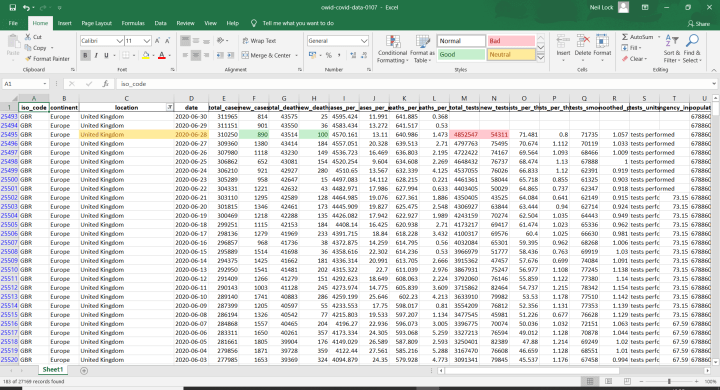Click the Increase Indent icon
The width and height of the screenshot is (720, 390).
point(231,55)
